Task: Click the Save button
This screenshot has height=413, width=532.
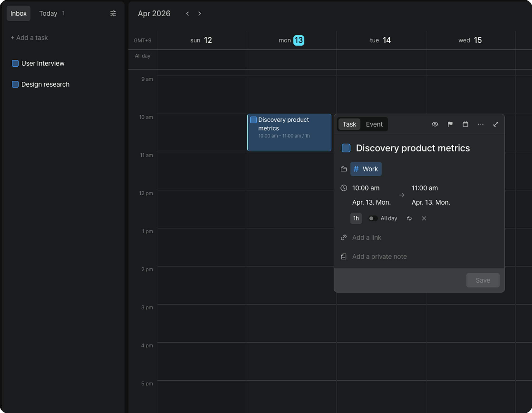Action: (x=483, y=280)
